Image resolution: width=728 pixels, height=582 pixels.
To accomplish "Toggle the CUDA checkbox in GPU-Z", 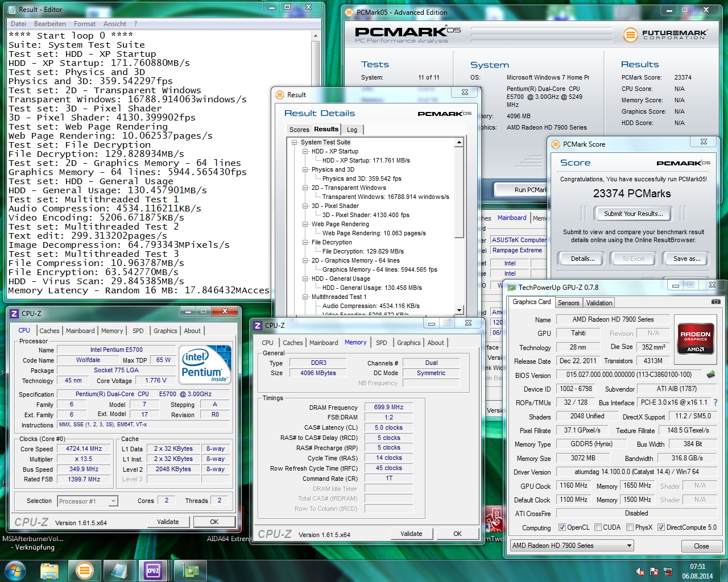I will coord(598,527).
